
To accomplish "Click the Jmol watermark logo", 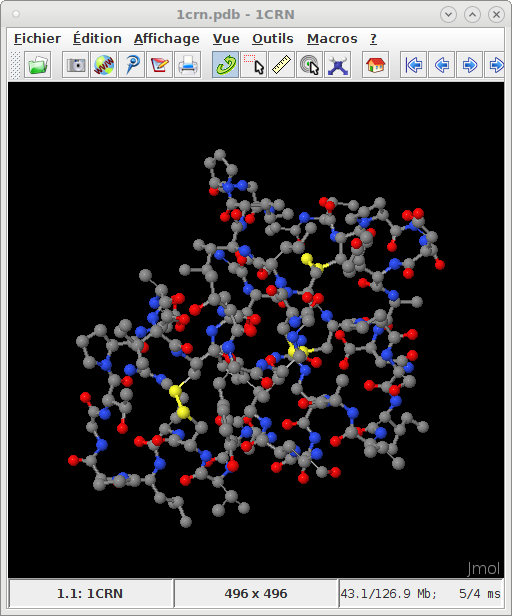I will (483, 568).
